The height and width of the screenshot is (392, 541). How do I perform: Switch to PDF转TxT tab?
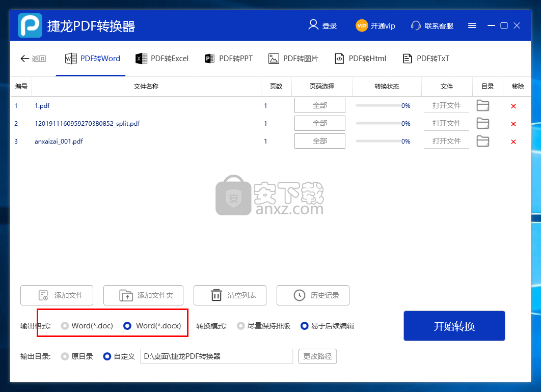tap(426, 59)
